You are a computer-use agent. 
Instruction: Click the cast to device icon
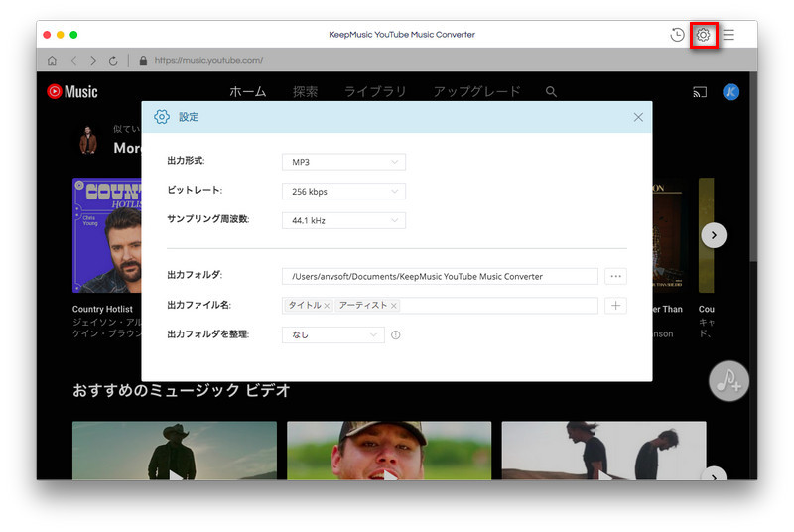point(700,92)
